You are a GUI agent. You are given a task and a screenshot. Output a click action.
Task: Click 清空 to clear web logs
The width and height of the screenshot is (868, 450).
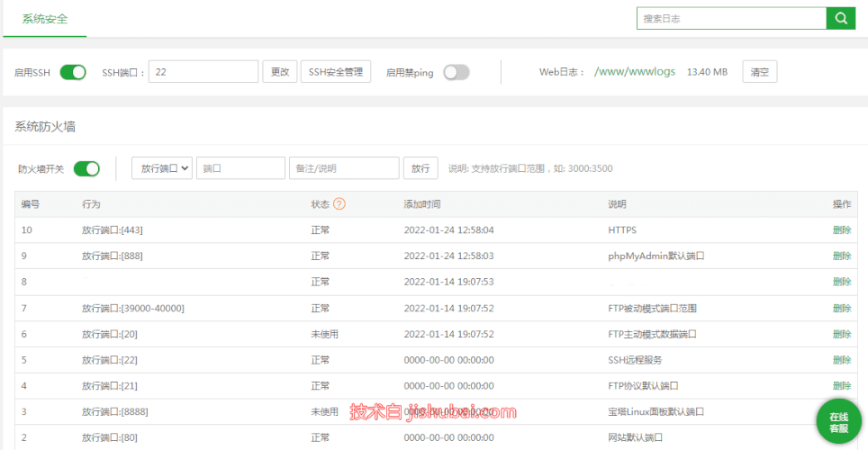(x=759, y=72)
